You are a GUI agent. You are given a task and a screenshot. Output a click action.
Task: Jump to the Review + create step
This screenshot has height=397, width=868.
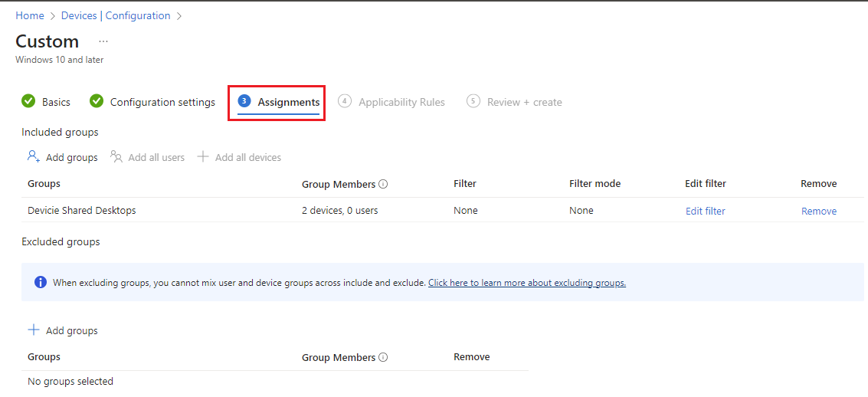pyautogui.click(x=524, y=102)
